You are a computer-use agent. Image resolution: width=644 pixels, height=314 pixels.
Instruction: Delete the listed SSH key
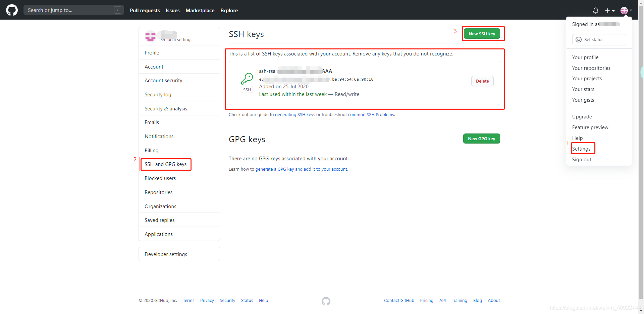[x=482, y=81]
